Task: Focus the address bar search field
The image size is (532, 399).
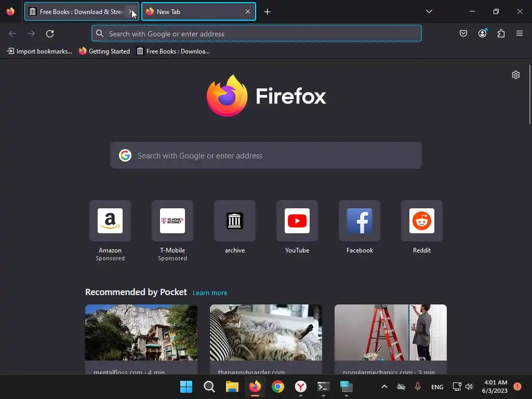Action: 257,34
